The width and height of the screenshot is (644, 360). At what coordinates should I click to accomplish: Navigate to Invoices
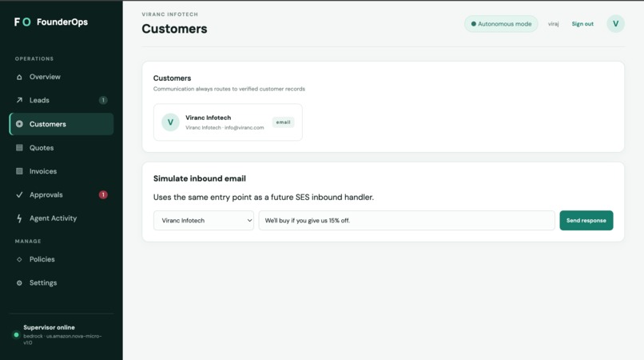pyautogui.click(x=62, y=171)
